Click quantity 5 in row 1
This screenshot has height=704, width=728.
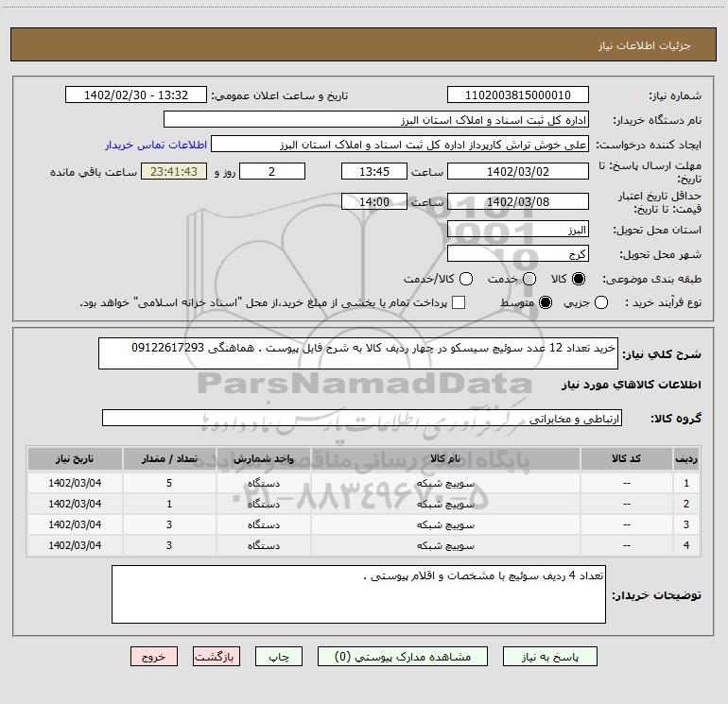coord(169,483)
